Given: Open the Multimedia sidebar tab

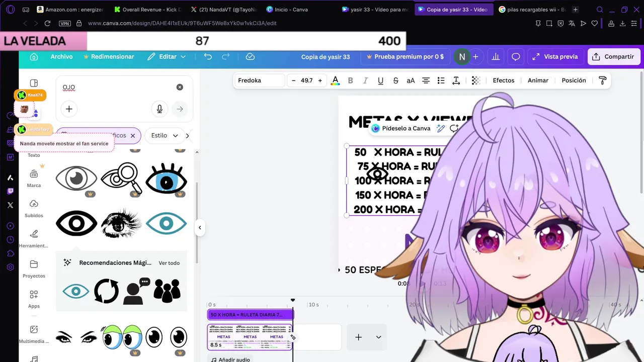Looking at the screenshot, I should [x=34, y=334].
